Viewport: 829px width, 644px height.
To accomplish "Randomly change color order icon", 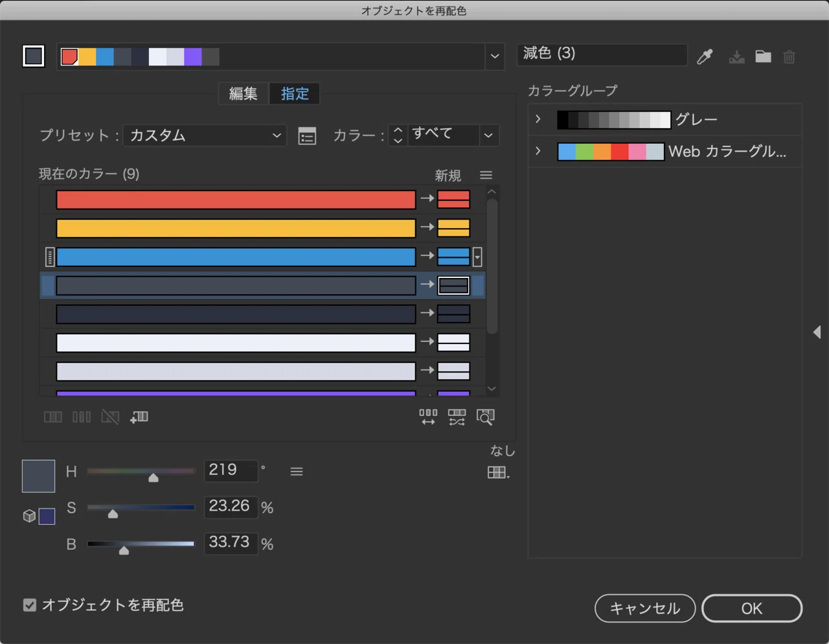I will point(428,417).
